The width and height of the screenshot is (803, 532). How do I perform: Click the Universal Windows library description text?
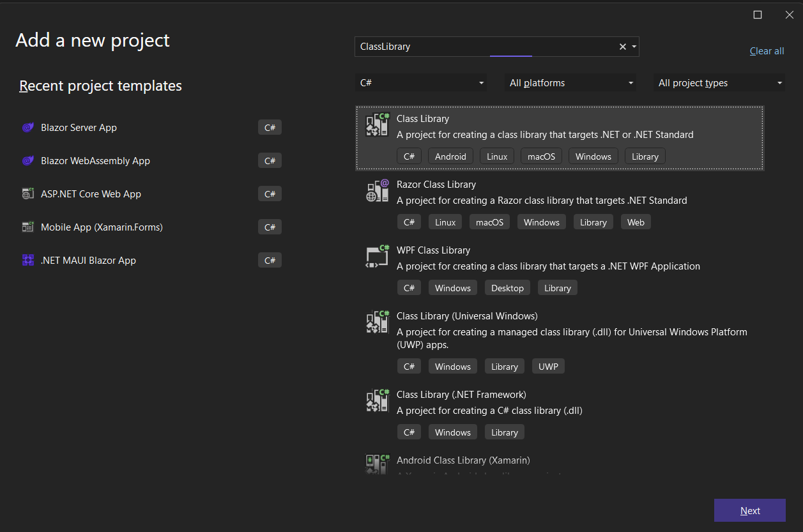coord(572,338)
